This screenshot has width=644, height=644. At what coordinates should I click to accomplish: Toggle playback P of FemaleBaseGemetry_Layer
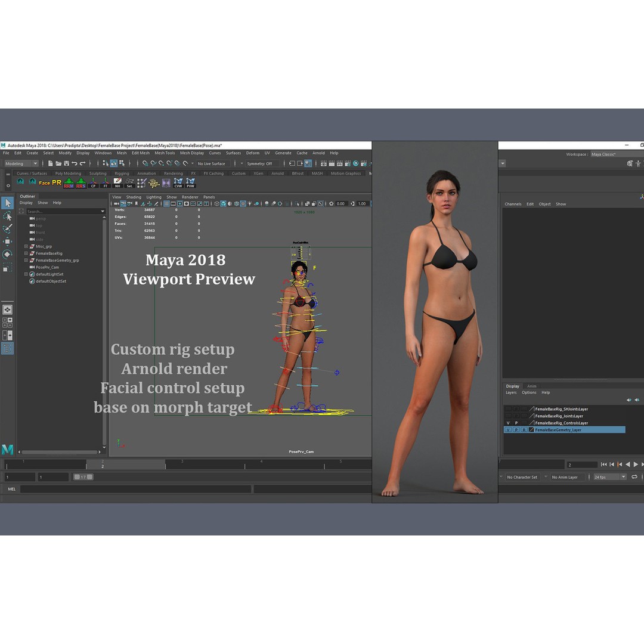(516, 429)
